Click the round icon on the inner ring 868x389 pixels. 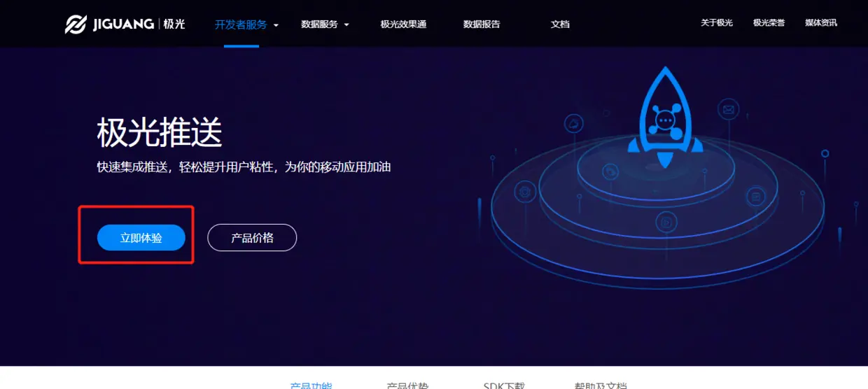click(611, 171)
